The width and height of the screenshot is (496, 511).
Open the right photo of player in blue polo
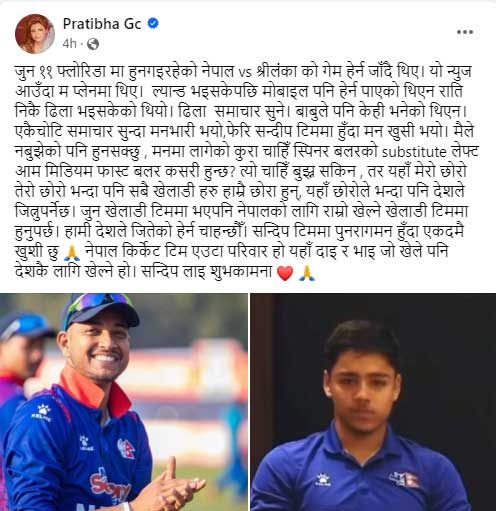point(373,402)
